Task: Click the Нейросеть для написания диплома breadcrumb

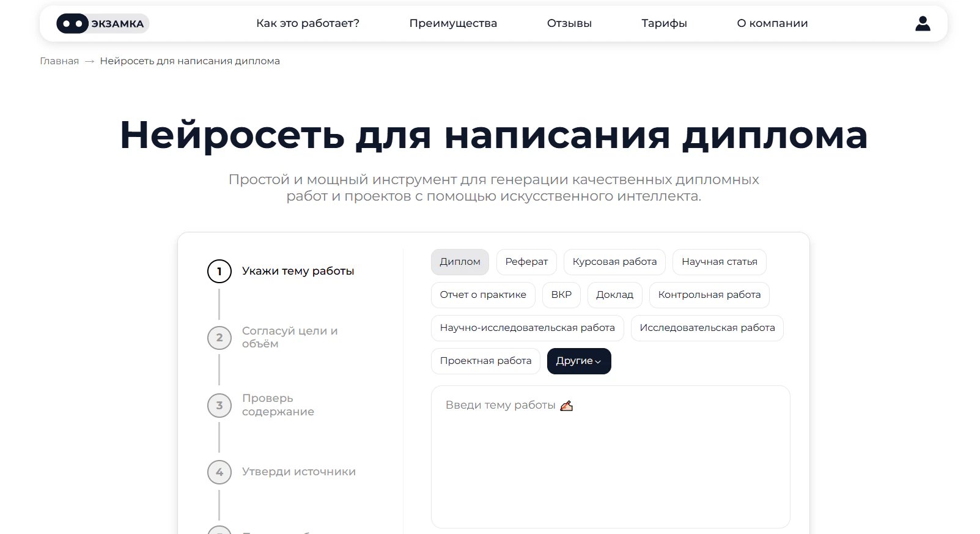Action: [x=190, y=61]
